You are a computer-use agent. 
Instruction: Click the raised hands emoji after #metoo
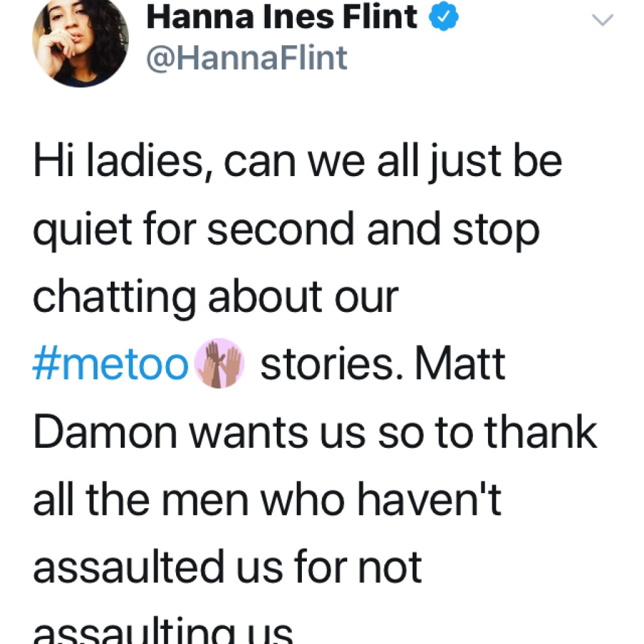coord(219,363)
